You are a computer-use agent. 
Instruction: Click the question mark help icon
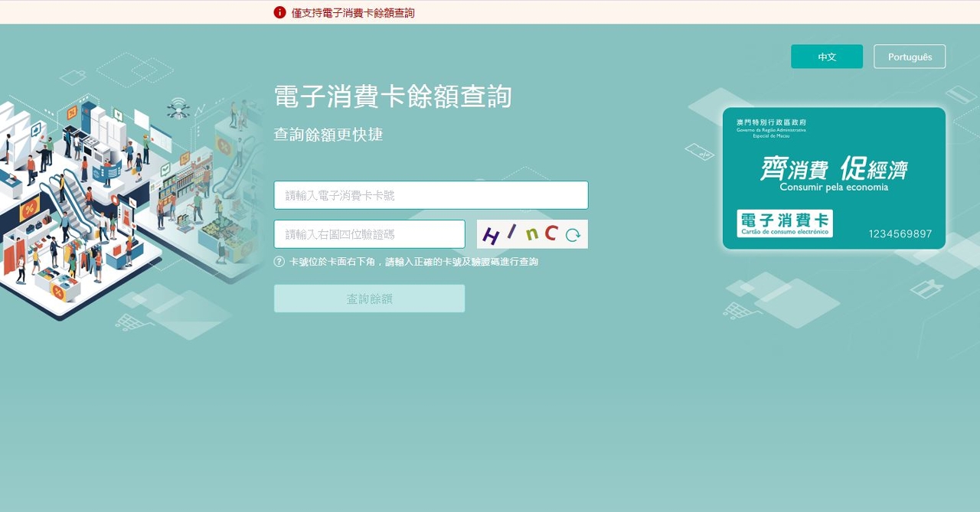point(279,262)
